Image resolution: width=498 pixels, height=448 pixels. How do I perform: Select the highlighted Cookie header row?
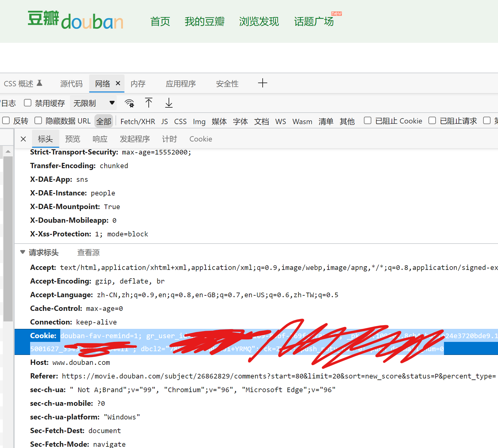tap(256, 342)
